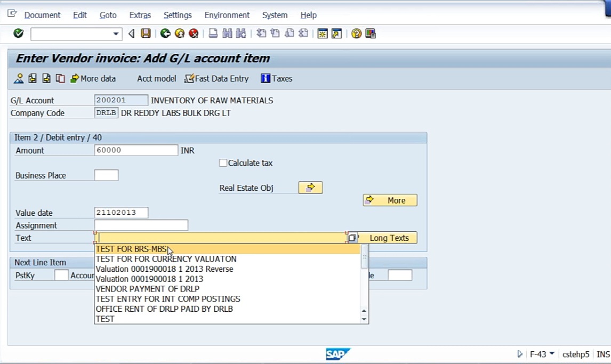Click the Fast Data Entry button
The width and height of the screenshot is (611, 364).
[x=216, y=79]
